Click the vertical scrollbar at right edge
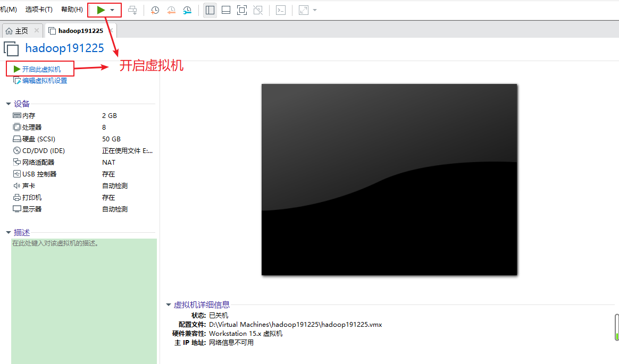Image resolution: width=619 pixels, height=364 pixels. (617, 327)
